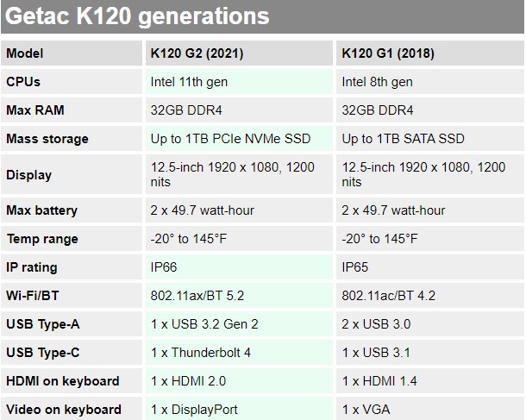Select the 'K120 G1 (2018)' column header
526x420 pixels.
click(388, 53)
